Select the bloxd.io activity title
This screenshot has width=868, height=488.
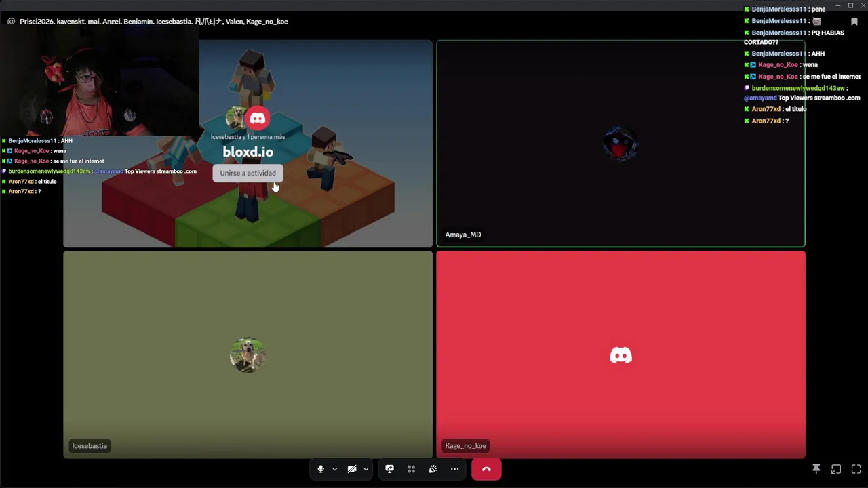tap(248, 152)
